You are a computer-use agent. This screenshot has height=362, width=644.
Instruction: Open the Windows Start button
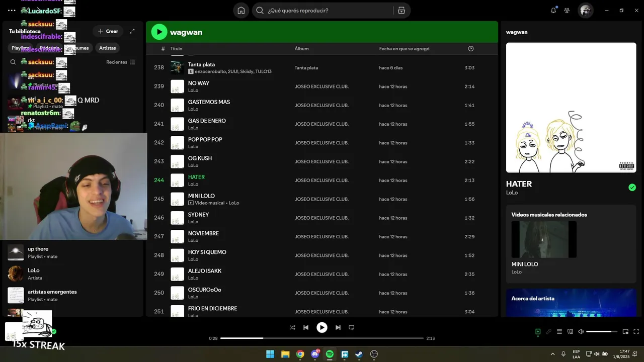pyautogui.click(x=270, y=354)
